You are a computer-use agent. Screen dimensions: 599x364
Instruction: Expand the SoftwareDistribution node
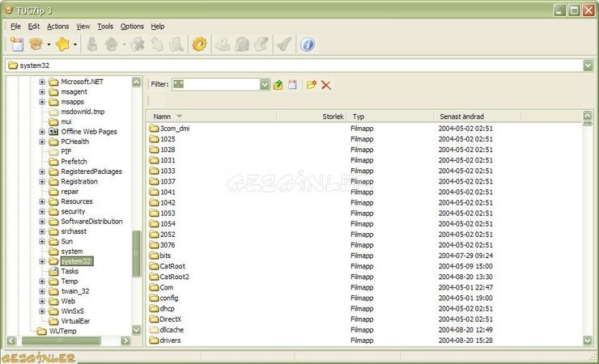pyautogui.click(x=42, y=222)
